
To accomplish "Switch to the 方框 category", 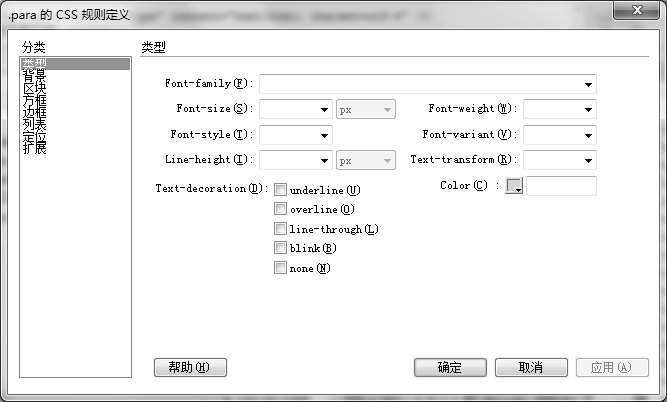I will click(34, 100).
